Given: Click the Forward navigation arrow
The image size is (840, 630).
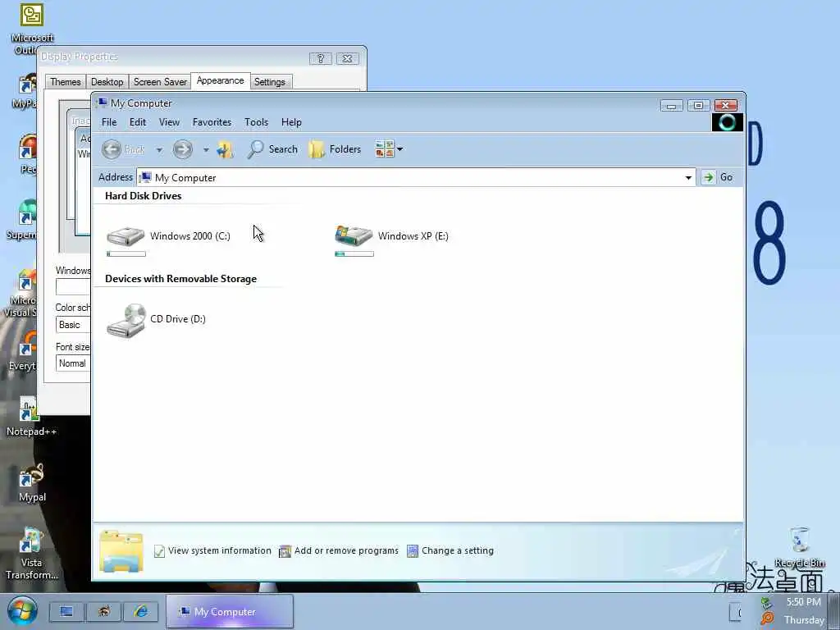Looking at the screenshot, I should [183, 149].
